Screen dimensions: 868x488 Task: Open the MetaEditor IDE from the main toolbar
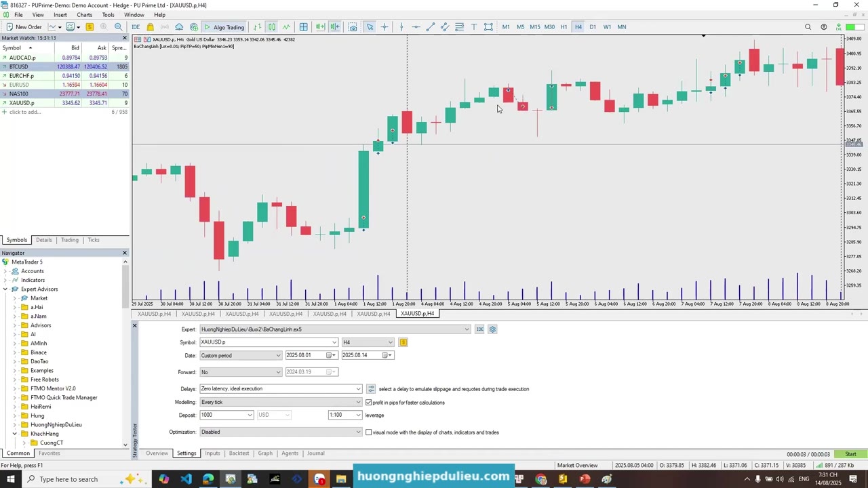pos(136,27)
